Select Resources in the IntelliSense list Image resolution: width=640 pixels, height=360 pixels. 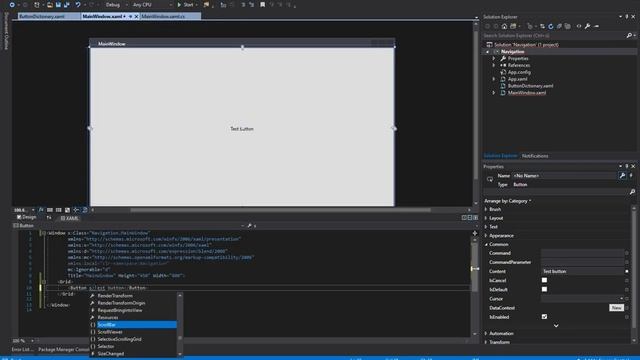tap(133, 318)
